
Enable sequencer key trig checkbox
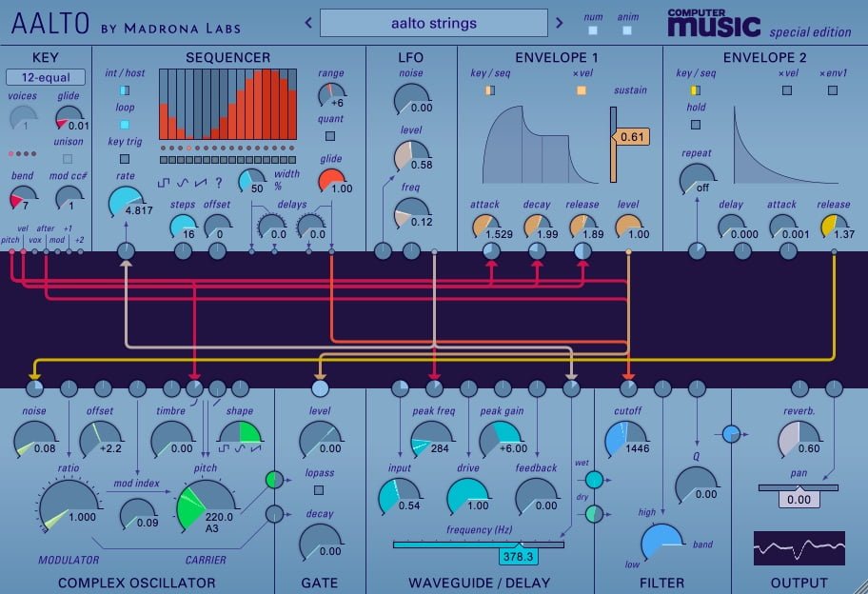tap(125, 159)
